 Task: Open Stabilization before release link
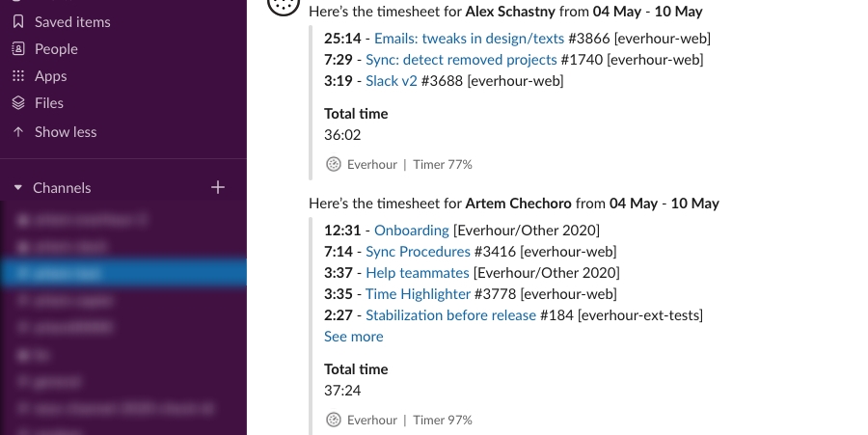(x=450, y=315)
